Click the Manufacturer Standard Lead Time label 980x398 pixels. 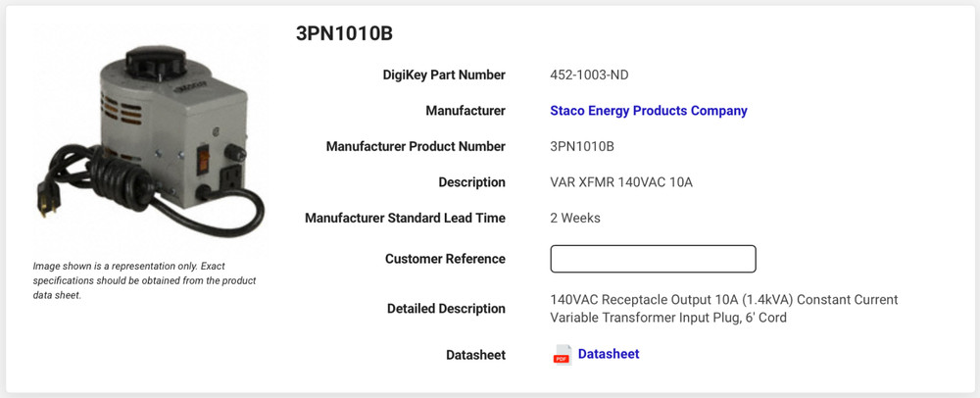coord(405,218)
